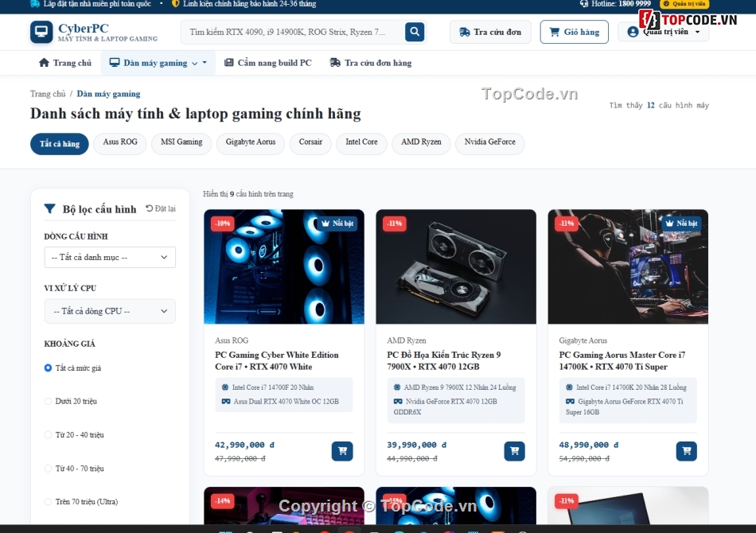Click the search magnifier button

click(414, 32)
